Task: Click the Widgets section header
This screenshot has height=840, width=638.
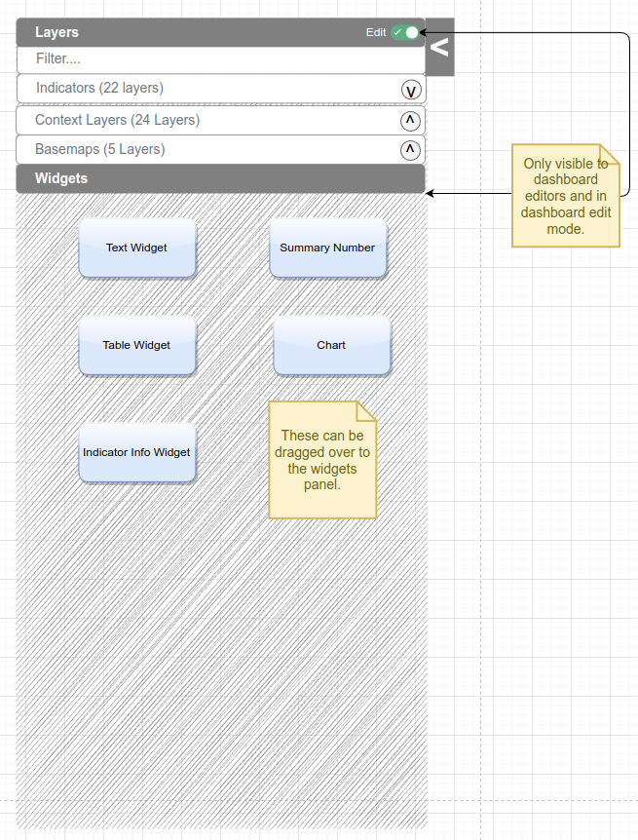Action: point(221,179)
